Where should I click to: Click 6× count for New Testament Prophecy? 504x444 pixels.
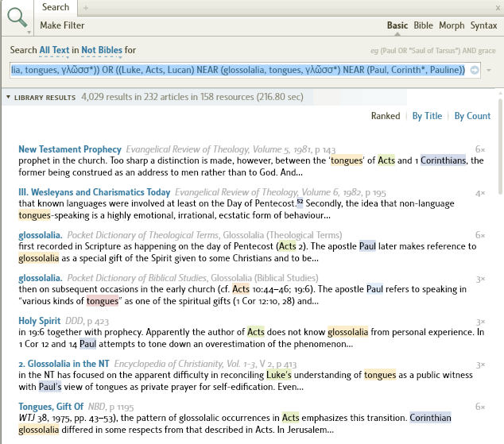tap(480, 149)
